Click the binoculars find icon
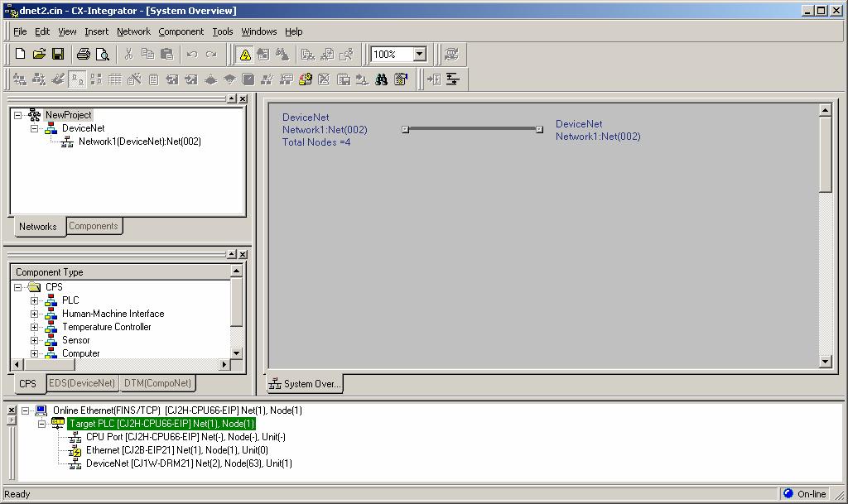848x504 pixels. 381,80
